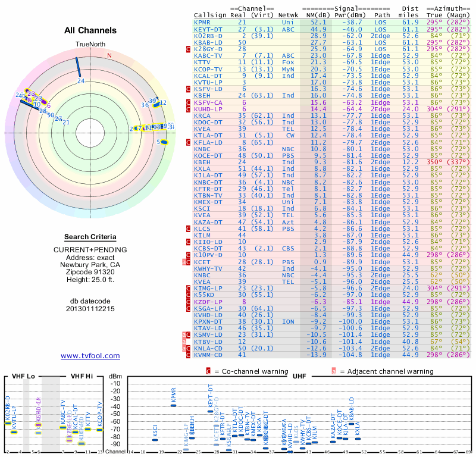Select the KILM callsign
Image resolution: width=476 pixels, height=457 pixels.
pos(201,235)
